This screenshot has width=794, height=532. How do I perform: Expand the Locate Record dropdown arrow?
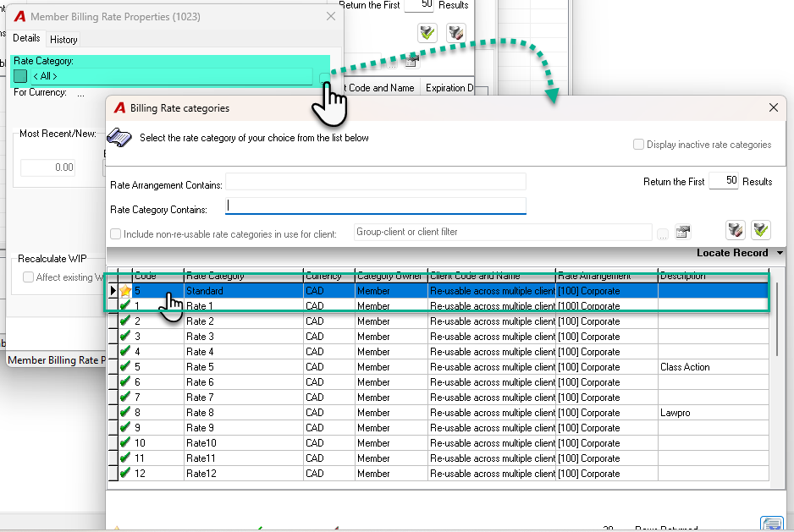pyautogui.click(x=780, y=253)
